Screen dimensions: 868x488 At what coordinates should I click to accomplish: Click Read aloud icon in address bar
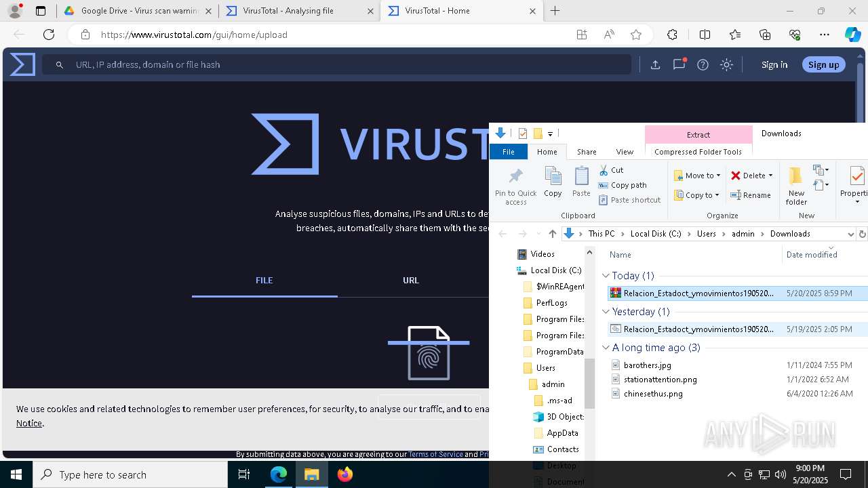pos(609,35)
